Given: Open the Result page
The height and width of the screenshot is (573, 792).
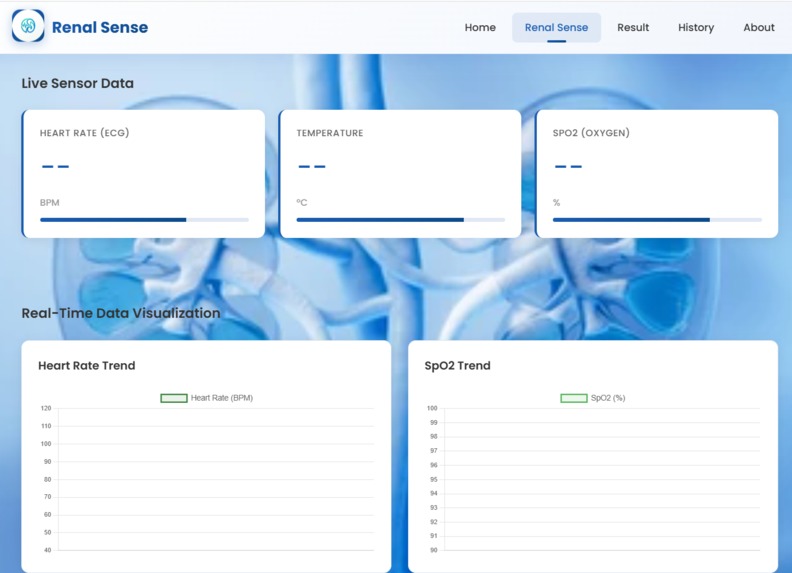Looking at the screenshot, I should (633, 27).
